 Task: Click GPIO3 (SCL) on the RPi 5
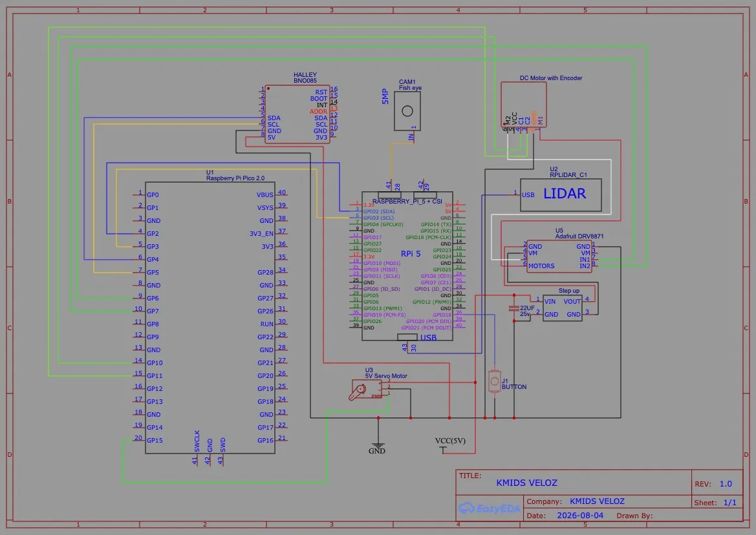coord(378,218)
